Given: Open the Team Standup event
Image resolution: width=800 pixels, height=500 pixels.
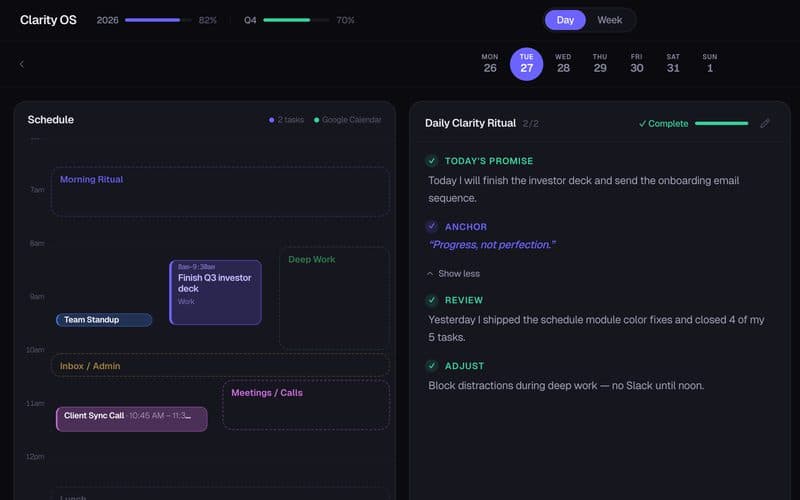Looking at the screenshot, I should [104, 320].
